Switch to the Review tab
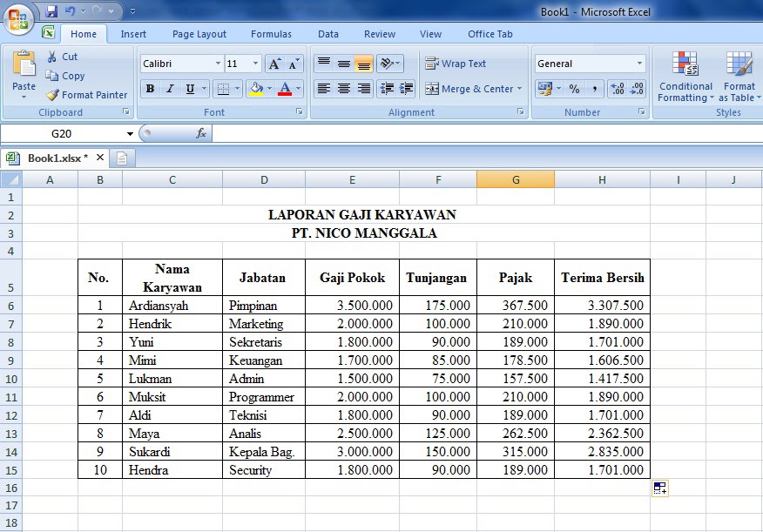The height and width of the screenshot is (532, 763). 380,34
